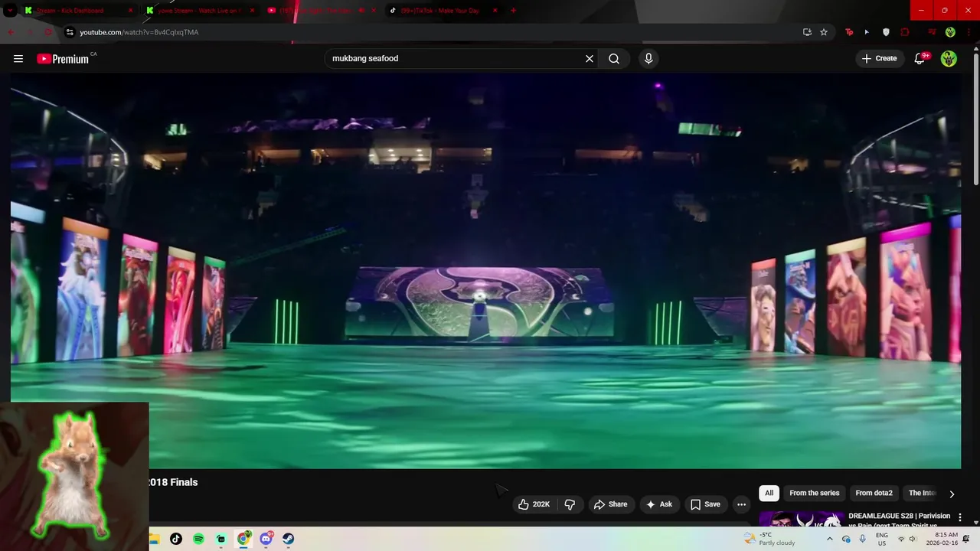The height and width of the screenshot is (551, 980).
Task: Open the Chrome profile avatar in toolbar
Action: [x=950, y=32]
